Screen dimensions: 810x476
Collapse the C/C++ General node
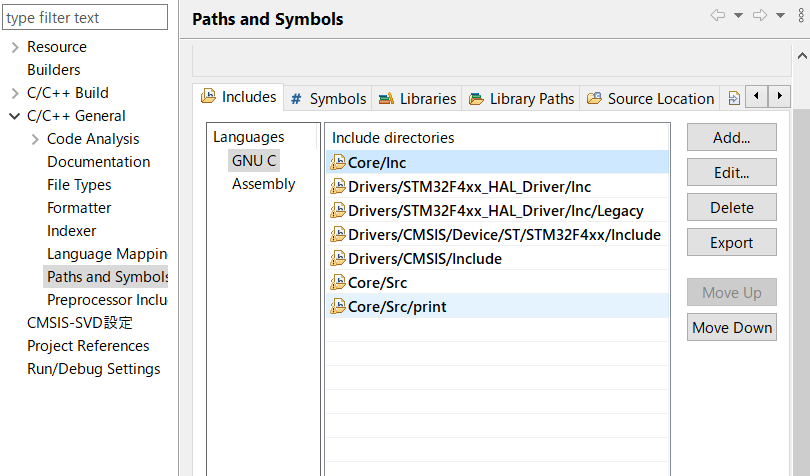tap(15, 116)
